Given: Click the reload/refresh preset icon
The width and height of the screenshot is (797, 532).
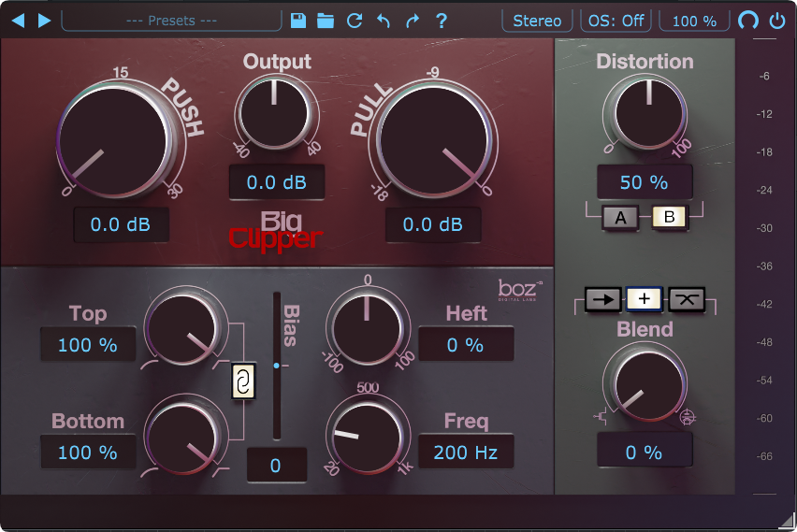Looking at the screenshot, I should (x=355, y=21).
